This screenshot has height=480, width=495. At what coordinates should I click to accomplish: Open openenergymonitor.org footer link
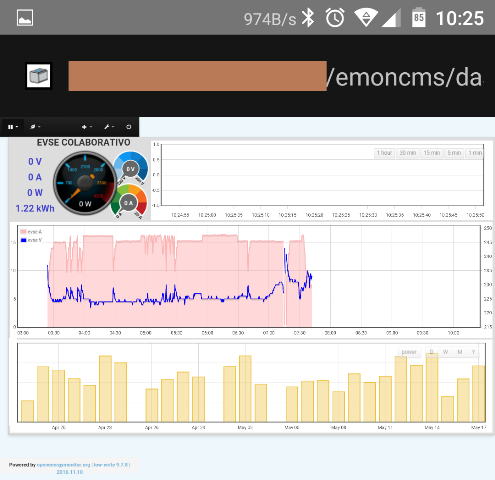(63, 465)
